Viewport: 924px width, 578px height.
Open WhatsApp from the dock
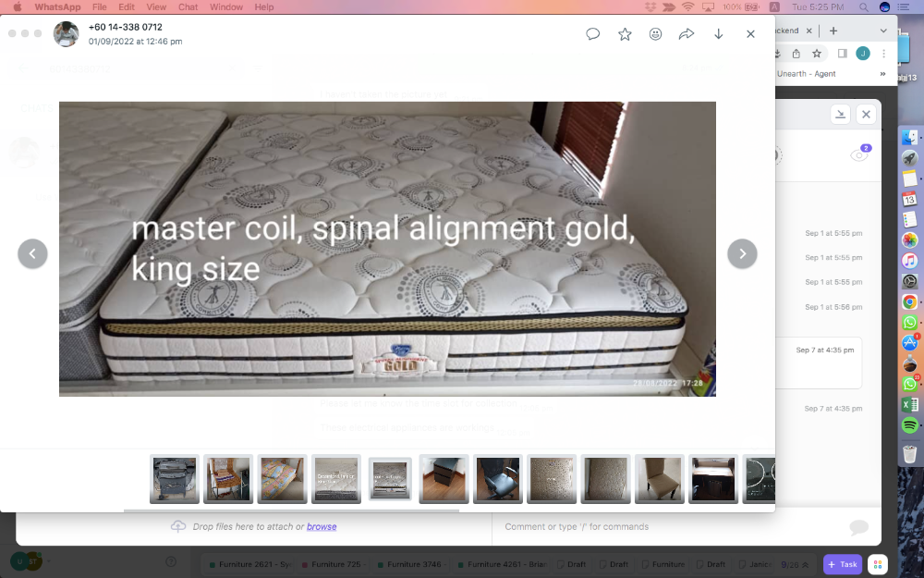click(x=909, y=322)
